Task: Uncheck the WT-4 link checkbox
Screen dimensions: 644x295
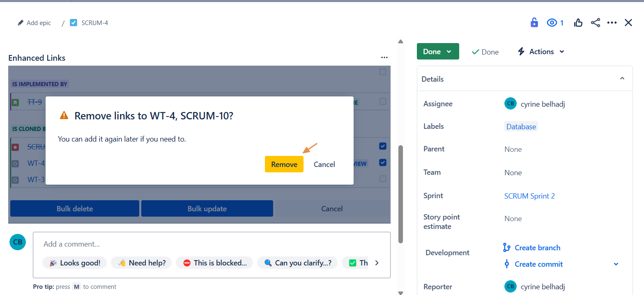Action: coord(383,162)
